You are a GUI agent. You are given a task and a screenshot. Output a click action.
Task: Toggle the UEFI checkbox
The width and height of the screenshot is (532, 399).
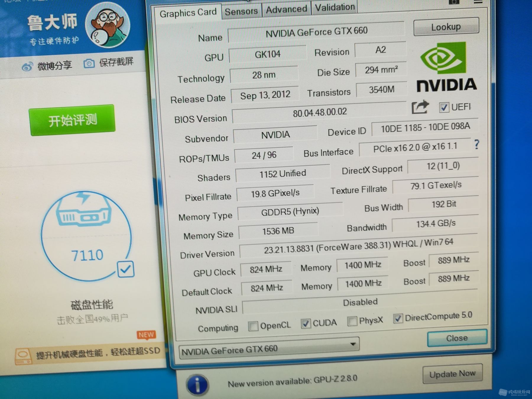tap(444, 107)
